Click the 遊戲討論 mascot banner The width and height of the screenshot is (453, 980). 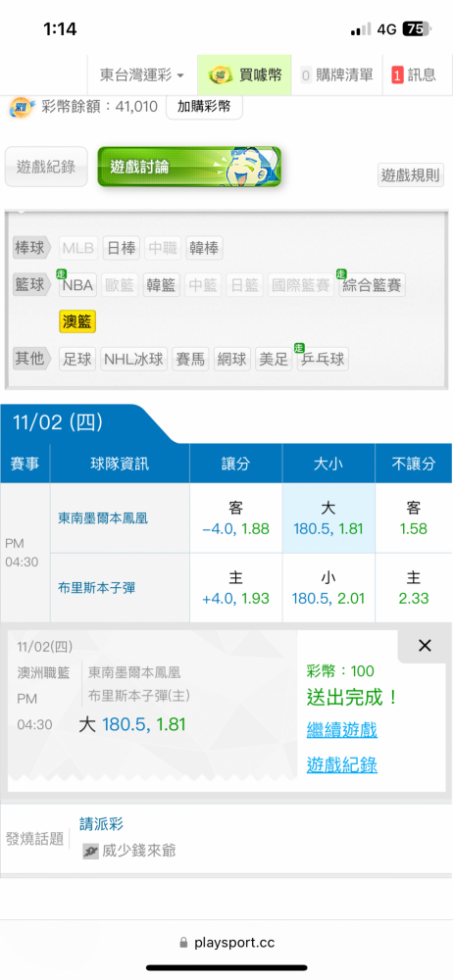pyautogui.click(x=189, y=167)
